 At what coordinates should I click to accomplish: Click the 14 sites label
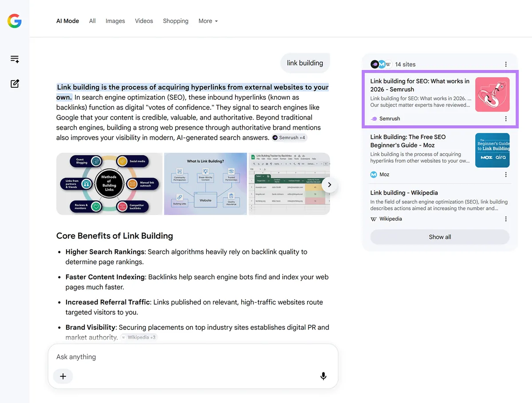[x=405, y=64]
